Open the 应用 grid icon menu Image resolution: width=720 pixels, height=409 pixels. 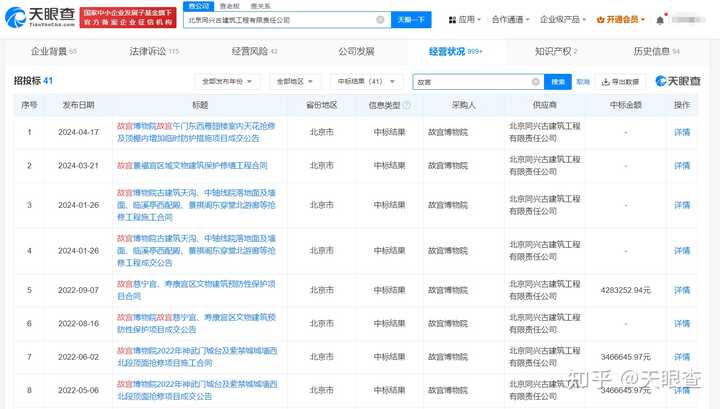452,20
